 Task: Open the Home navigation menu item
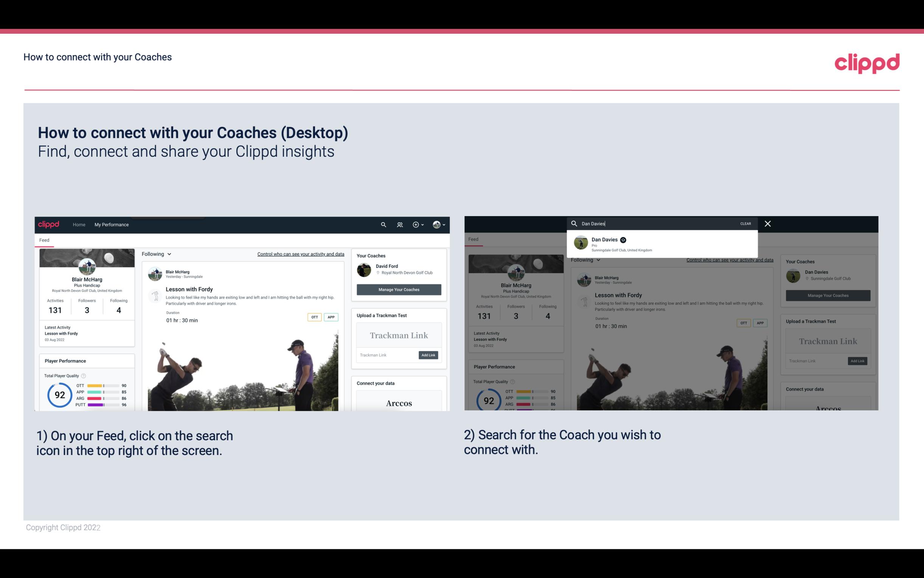[x=79, y=224]
